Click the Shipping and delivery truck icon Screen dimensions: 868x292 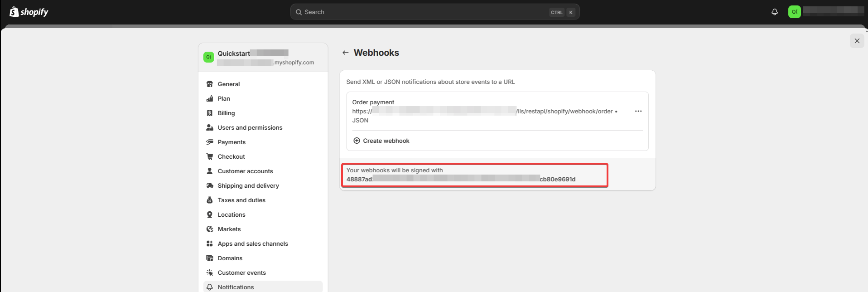pyautogui.click(x=210, y=185)
